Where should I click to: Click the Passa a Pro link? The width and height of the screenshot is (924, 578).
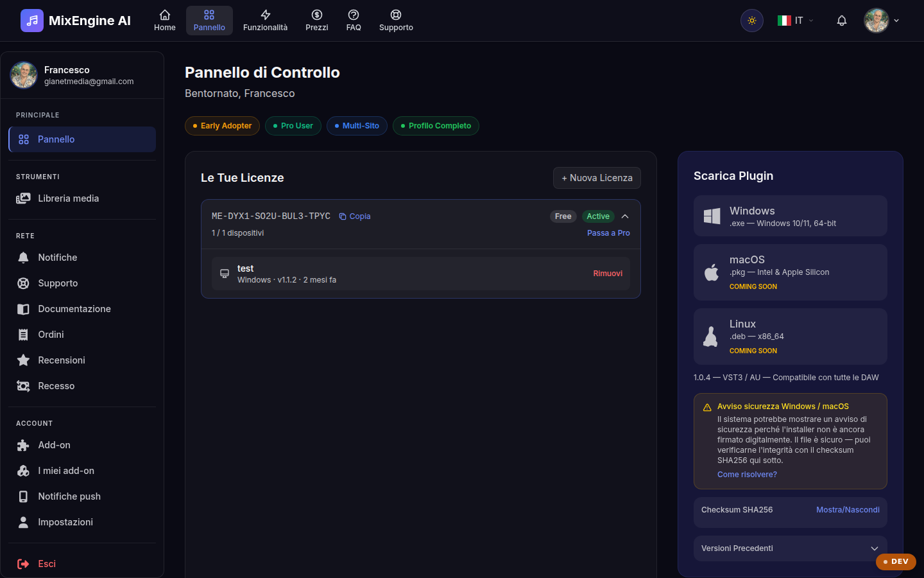tap(608, 233)
